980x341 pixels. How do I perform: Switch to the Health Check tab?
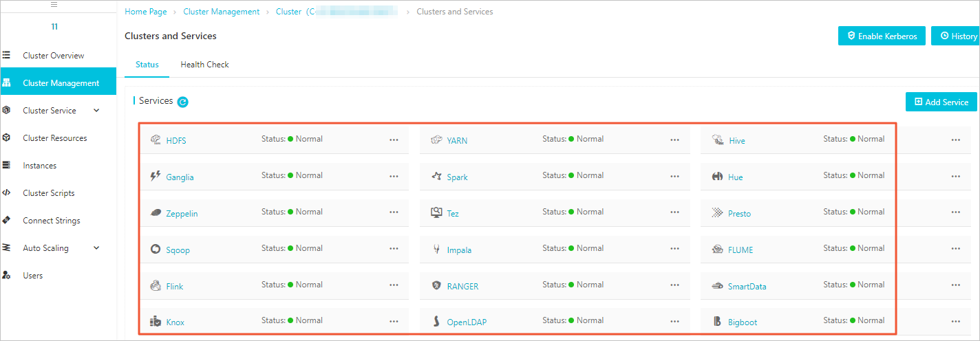(204, 65)
